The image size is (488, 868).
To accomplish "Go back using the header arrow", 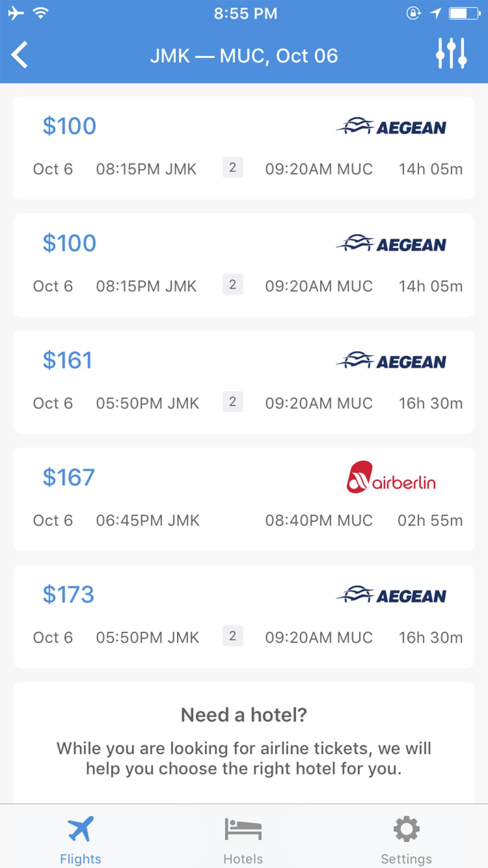I will 20,55.
